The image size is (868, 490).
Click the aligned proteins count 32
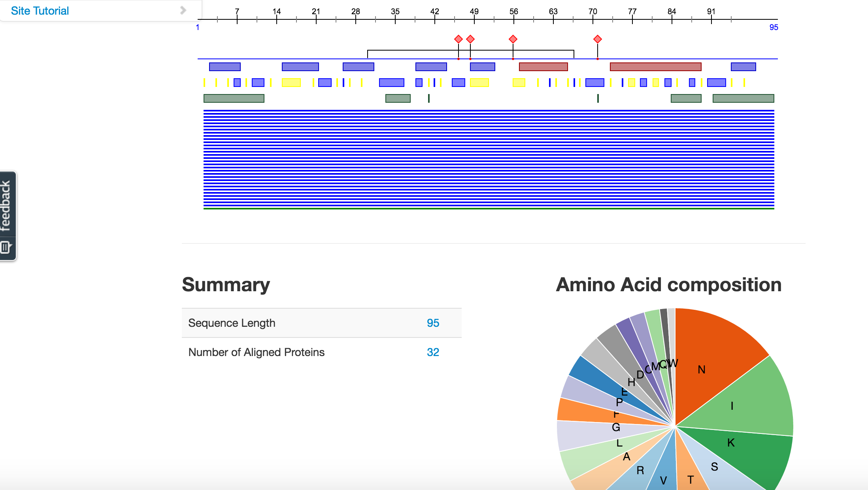pyautogui.click(x=433, y=352)
